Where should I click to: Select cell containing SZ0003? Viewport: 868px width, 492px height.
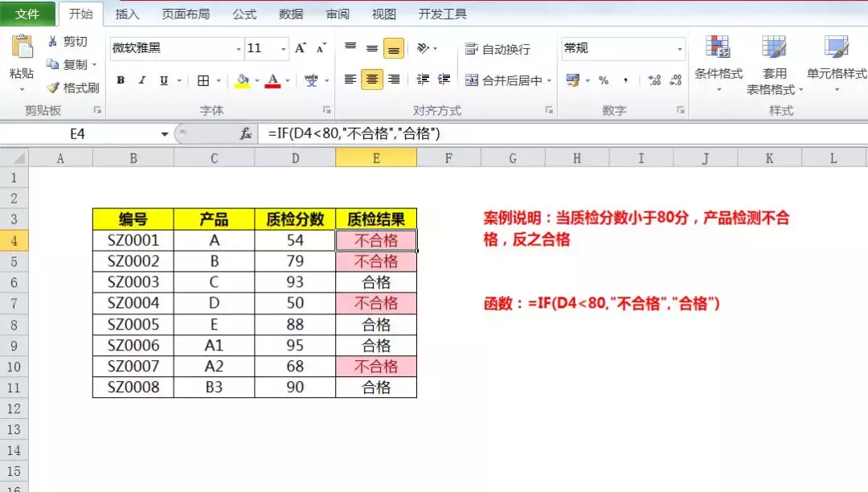[133, 282]
